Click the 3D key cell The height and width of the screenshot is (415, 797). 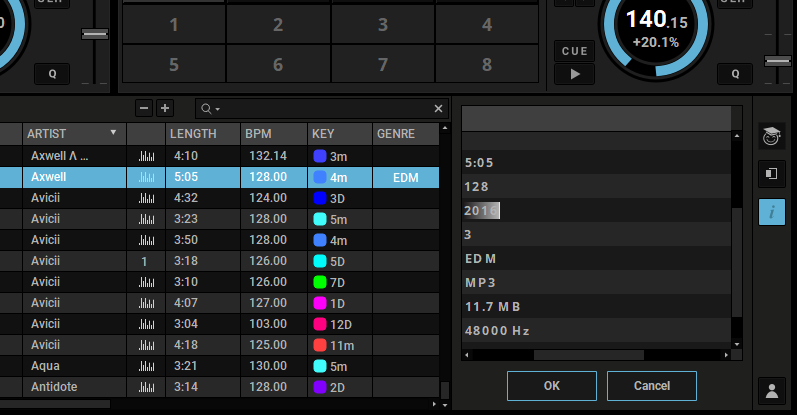[340, 198]
